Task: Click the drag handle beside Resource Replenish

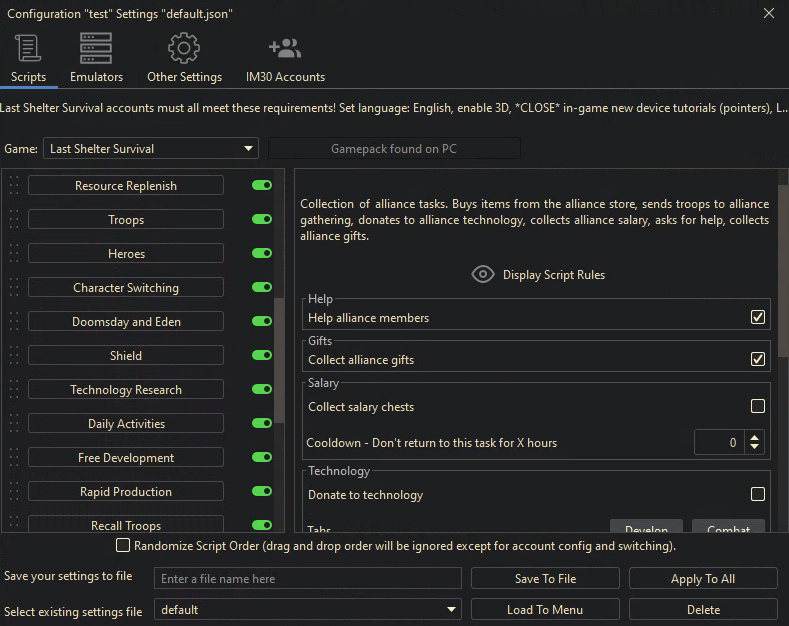Action: [14, 186]
